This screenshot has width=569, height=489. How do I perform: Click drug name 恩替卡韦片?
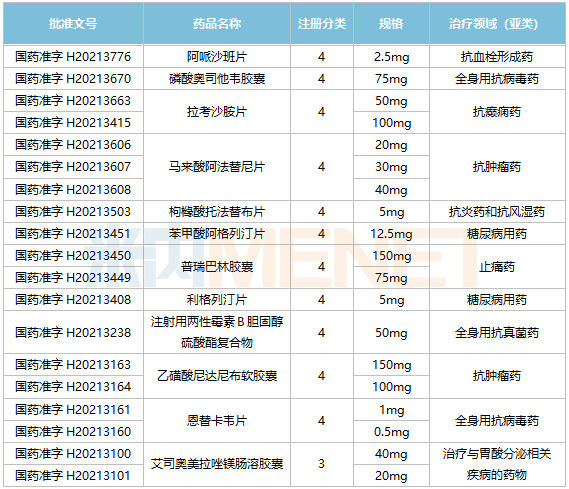tap(217, 421)
